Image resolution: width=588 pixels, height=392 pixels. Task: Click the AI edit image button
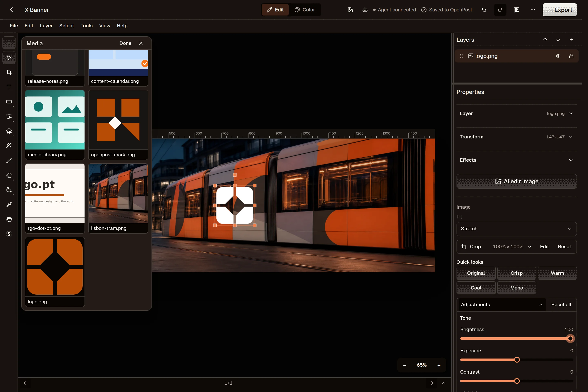pyautogui.click(x=517, y=181)
